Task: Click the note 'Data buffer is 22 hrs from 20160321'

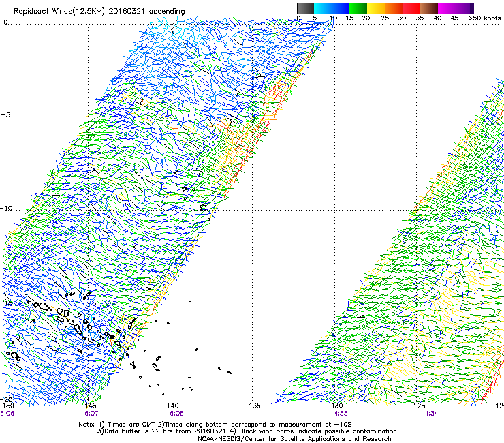Action: [161, 431]
